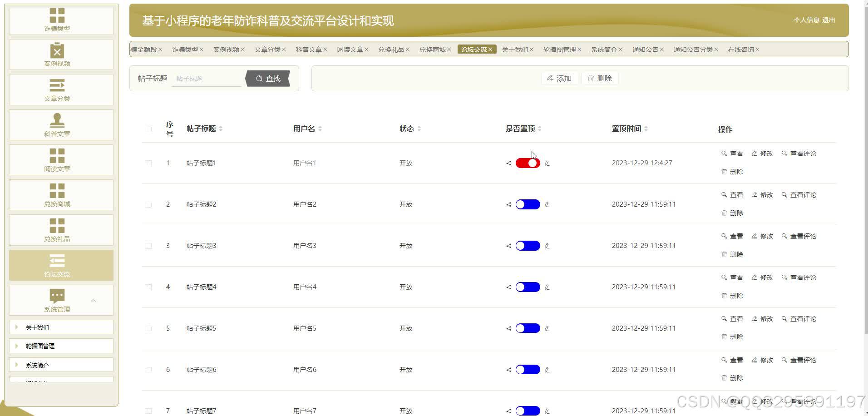
Task: Open 个人信息 link in header
Action: [807, 20]
